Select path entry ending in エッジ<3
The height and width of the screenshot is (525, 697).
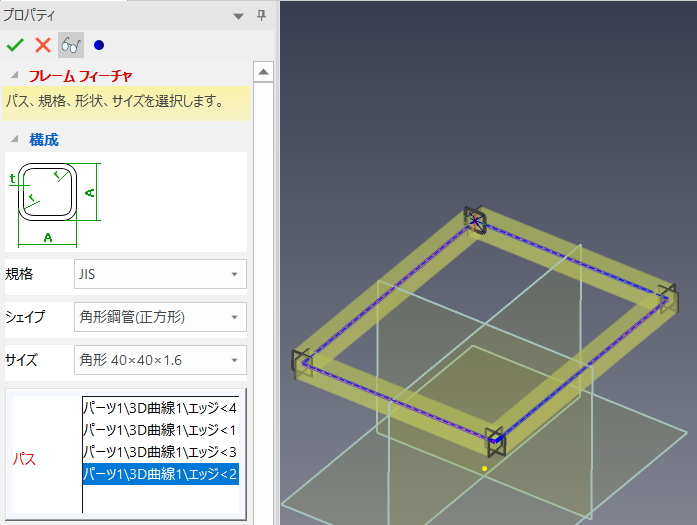pyautogui.click(x=160, y=452)
